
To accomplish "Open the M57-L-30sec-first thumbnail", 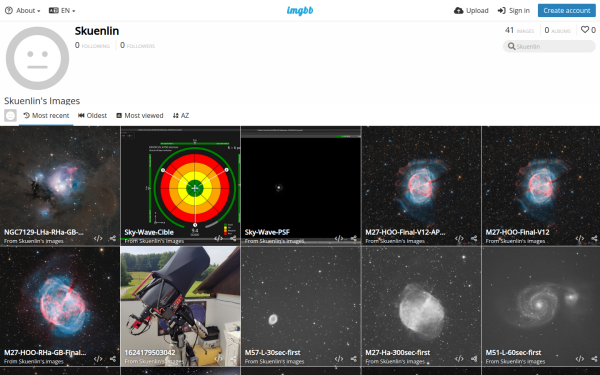I will (x=301, y=306).
